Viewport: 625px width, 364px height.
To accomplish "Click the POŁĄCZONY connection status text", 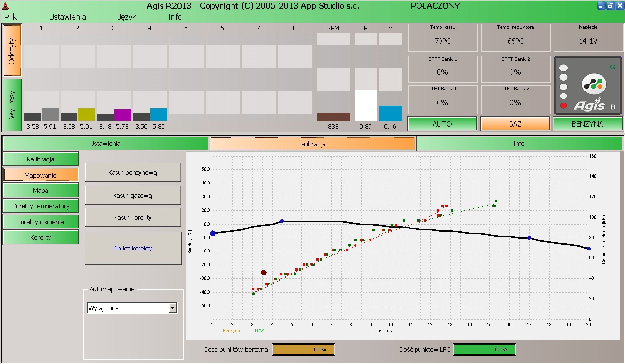I will click(435, 6).
